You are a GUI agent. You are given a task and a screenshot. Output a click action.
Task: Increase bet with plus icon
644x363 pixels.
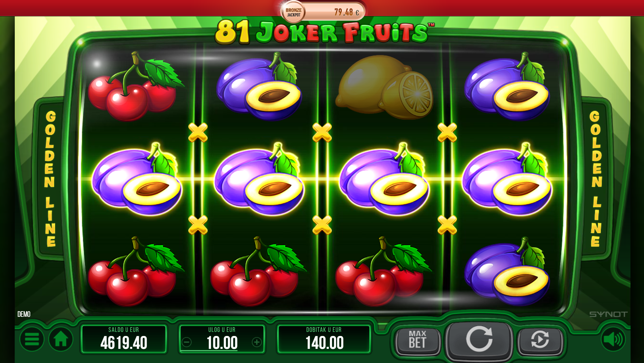point(257,342)
